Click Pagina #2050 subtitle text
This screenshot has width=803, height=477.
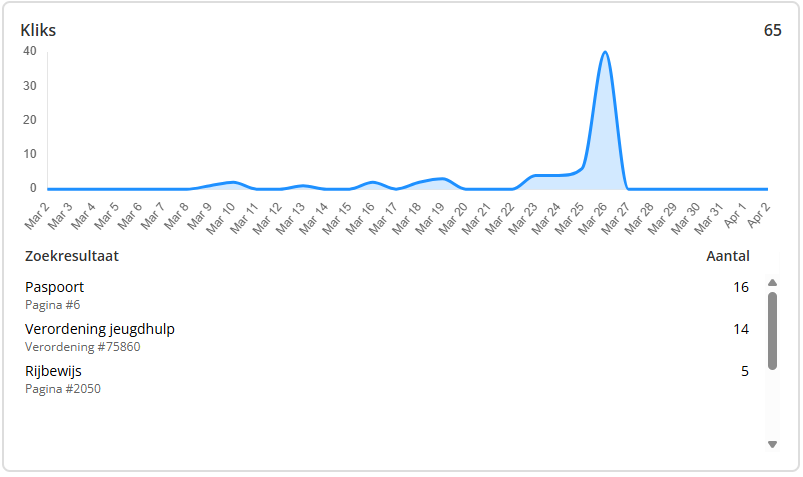click(62, 388)
